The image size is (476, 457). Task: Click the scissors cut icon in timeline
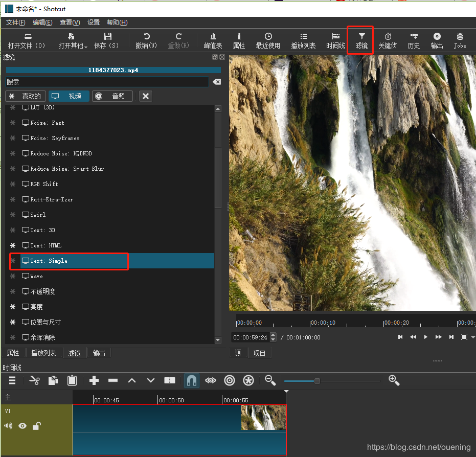click(34, 380)
